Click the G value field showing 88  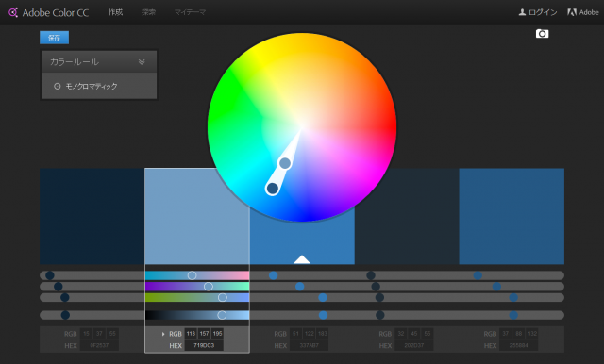coord(519,334)
